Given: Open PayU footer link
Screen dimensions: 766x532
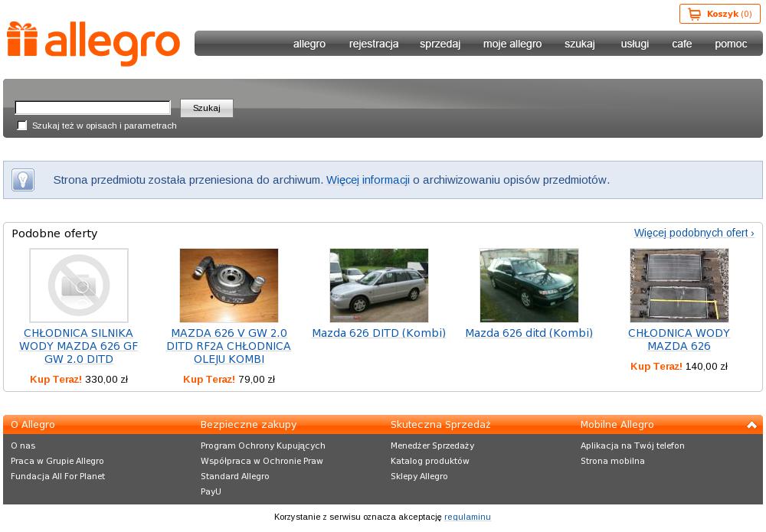Looking at the screenshot, I should (x=211, y=491).
